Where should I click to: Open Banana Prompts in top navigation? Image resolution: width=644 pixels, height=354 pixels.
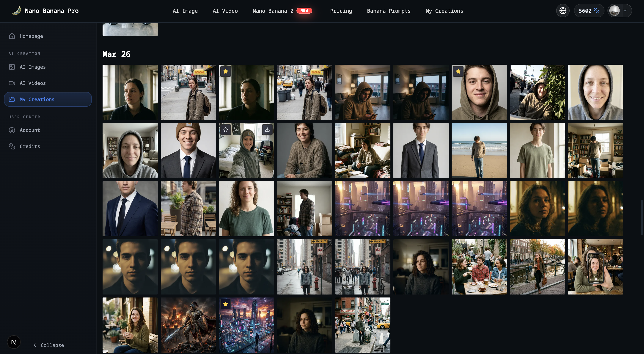coord(389,11)
